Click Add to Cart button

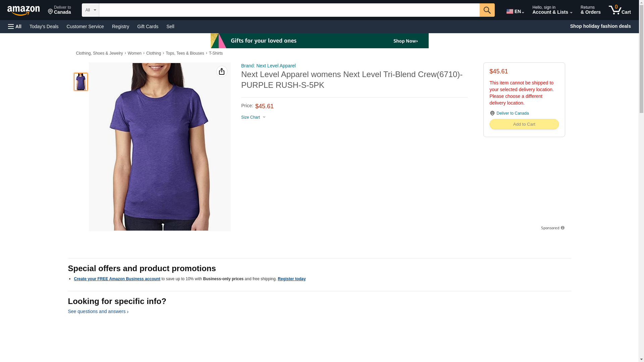pos(524,124)
